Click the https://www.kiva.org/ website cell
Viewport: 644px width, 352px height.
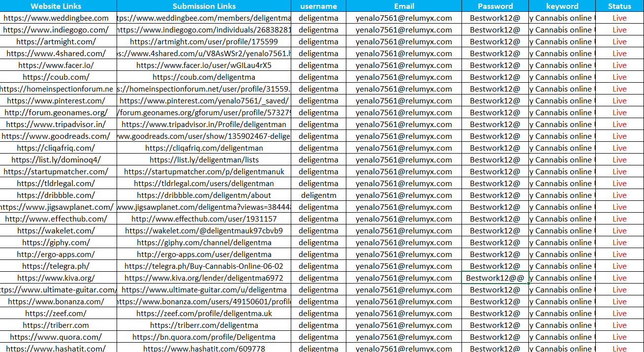pyautogui.click(x=56, y=278)
